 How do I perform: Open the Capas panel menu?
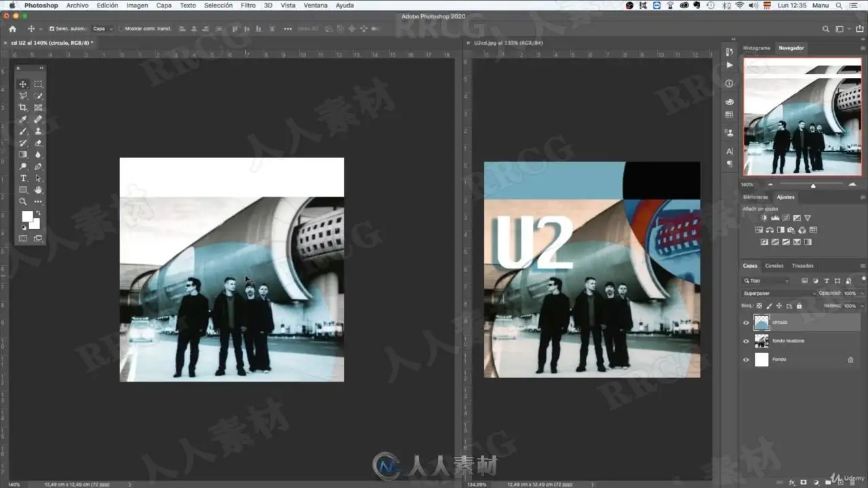pos(863,266)
